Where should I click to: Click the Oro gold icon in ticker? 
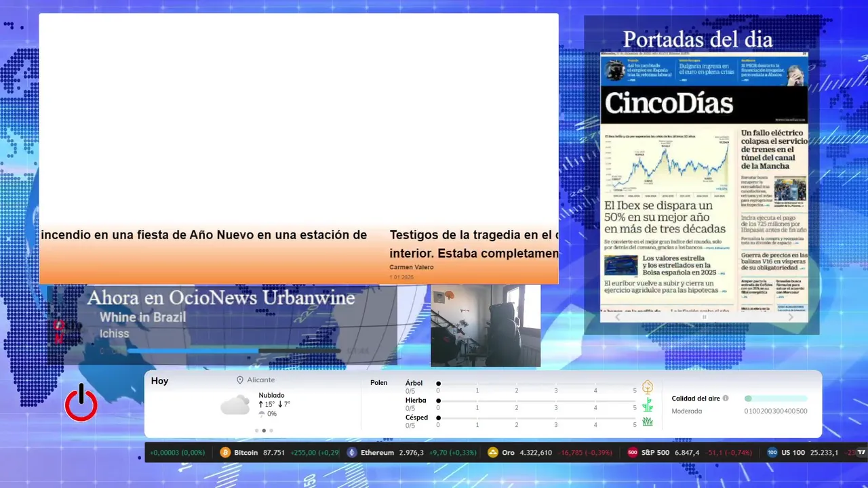tap(493, 453)
